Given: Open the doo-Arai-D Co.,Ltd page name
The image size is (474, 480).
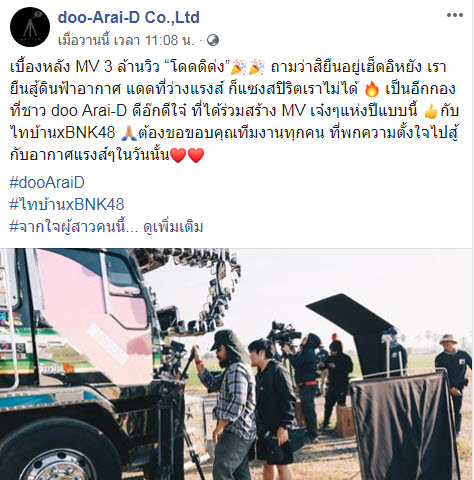Looking at the screenshot, I should click(129, 17).
